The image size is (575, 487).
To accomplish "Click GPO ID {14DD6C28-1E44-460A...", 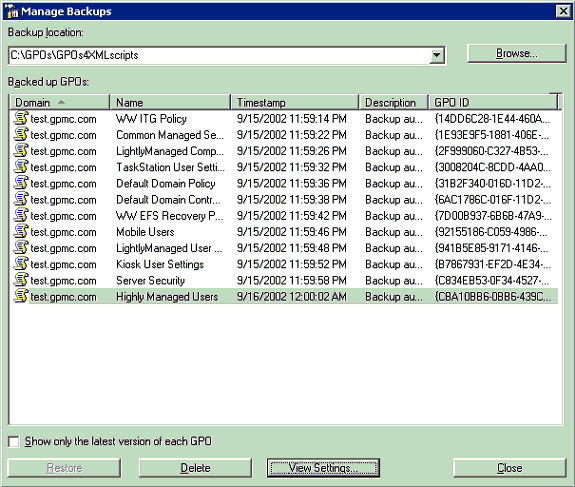I will (492, 119).
